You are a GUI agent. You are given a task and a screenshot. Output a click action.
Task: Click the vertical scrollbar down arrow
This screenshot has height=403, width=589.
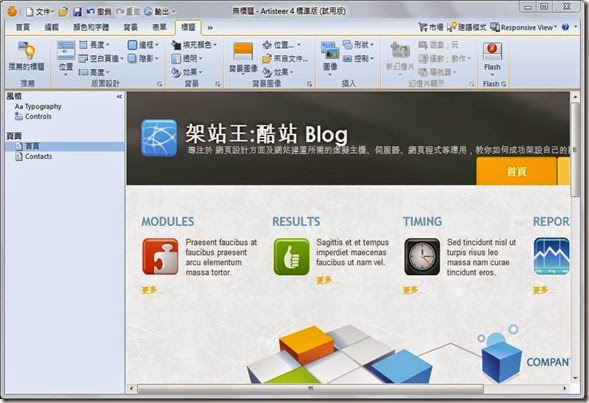click(x=575, y=378)
